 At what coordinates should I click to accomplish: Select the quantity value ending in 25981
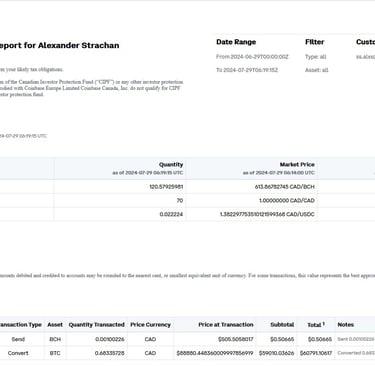point(166,187)
